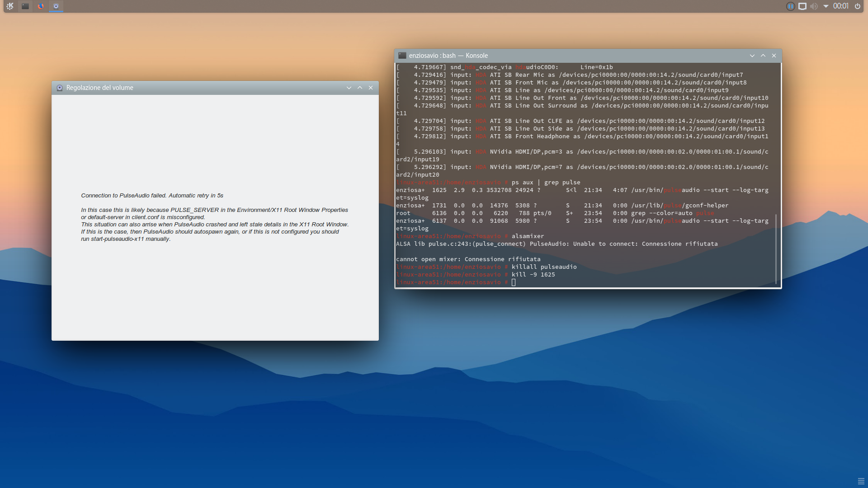Click the Konsole window menu icon
The image size is (868, 488).
(402, 56)
